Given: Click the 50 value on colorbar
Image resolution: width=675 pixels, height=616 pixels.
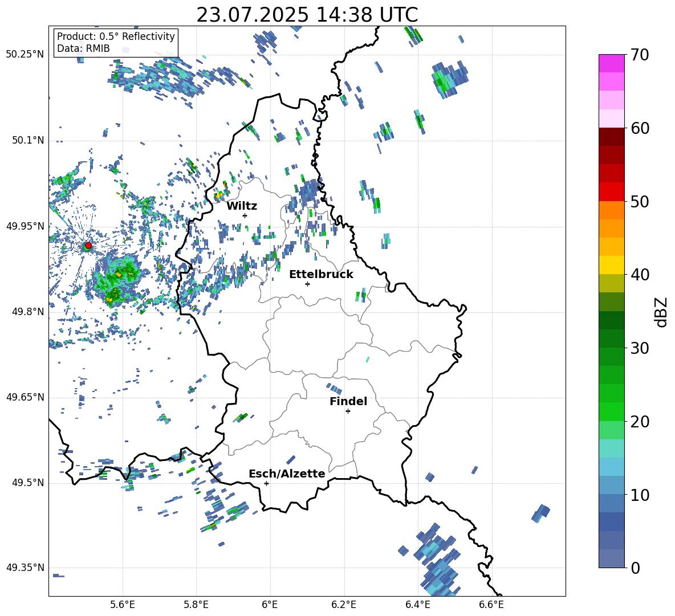Looking at the screenshot, I should pyautogui.click(x=640, y=201).
